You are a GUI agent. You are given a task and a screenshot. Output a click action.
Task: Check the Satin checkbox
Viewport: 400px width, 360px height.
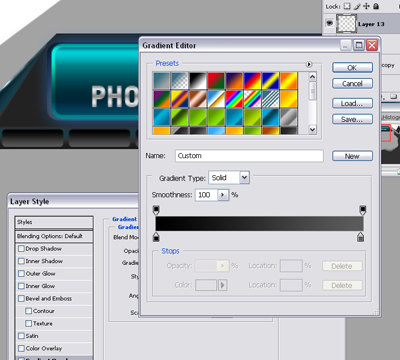click(21, 336)
